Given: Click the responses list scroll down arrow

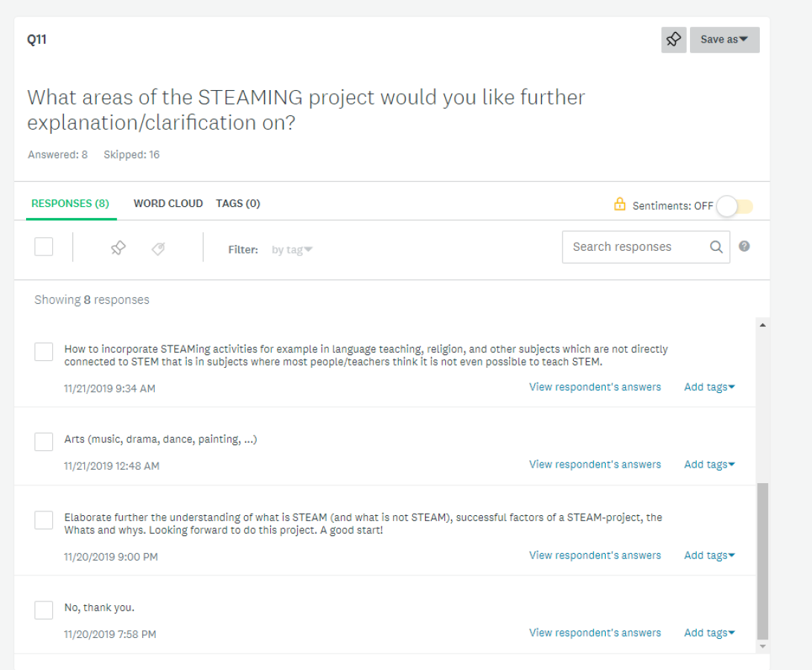Looking at the screenshot, I should pyautogui.click(x=762, y=646).
